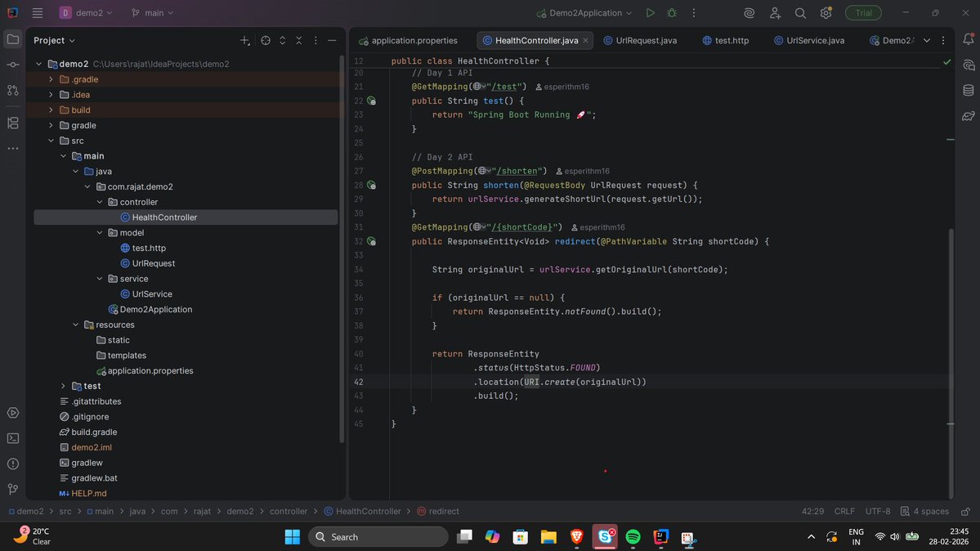Collapse the controller package
This screenshot has width=980, height=551.
click(100, 202)
